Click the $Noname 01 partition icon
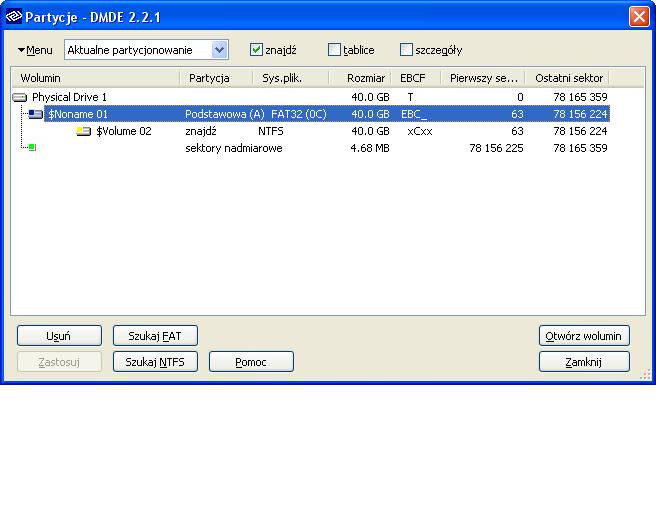656x512 pixels. tap(35, 114)
